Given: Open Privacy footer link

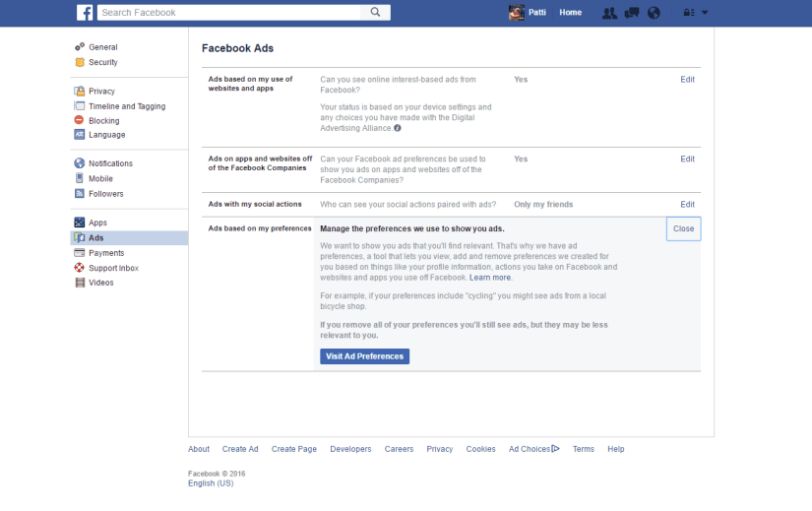Looking at the screenshot, I should pos(440,449).
